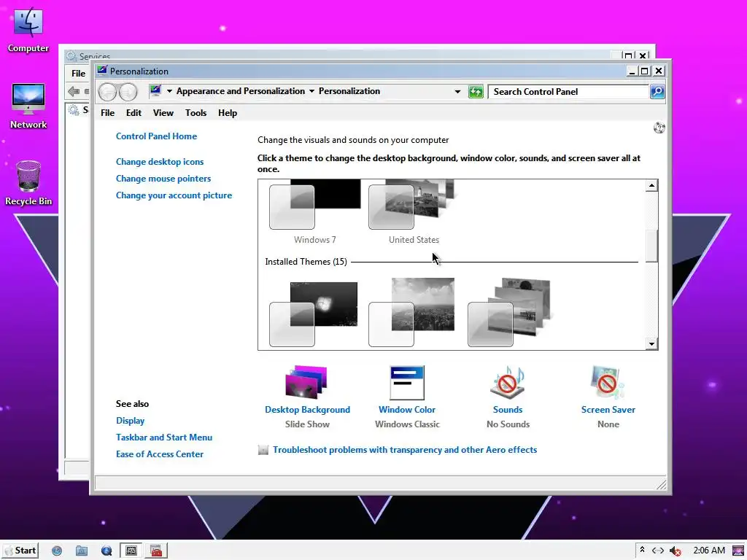Screen dimensions: 747x560
Task: Open Ease of Access Center link
Action: 160,454
